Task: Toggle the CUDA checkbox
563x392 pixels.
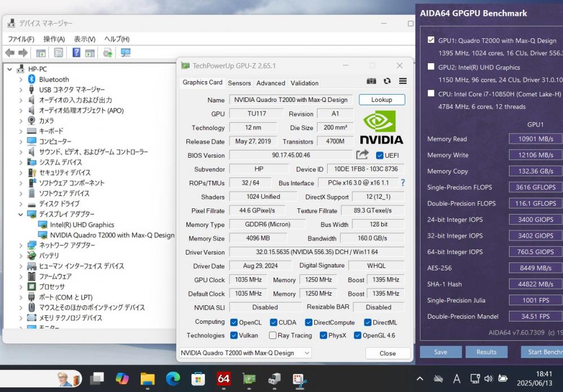Action: (x=274, y=322)
